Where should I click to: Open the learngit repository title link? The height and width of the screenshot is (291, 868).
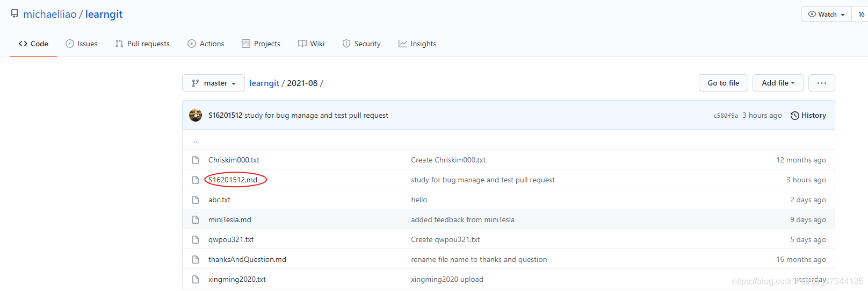coord(104,14)
